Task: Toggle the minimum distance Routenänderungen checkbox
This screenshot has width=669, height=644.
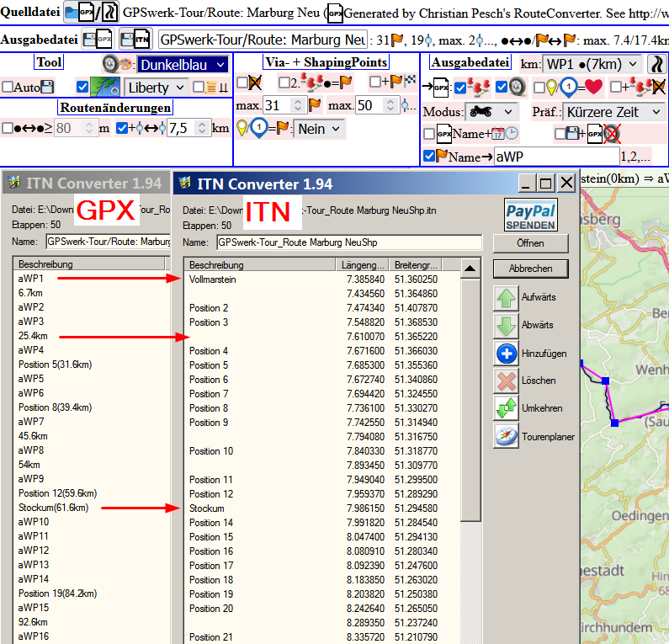Action: tap(8, 128)
